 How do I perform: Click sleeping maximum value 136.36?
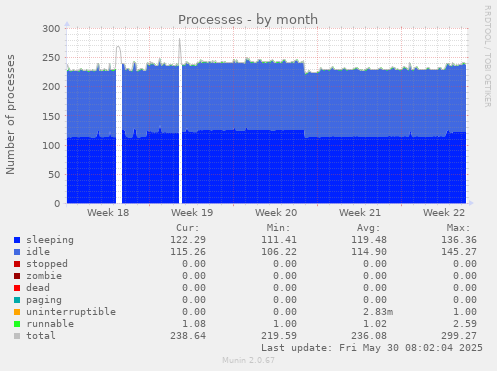tap(459, 240)
